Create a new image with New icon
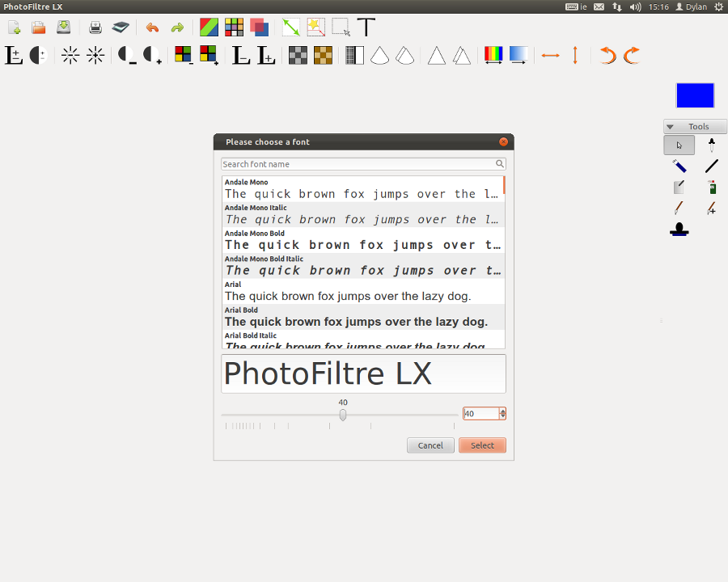 tap(15, 27)
